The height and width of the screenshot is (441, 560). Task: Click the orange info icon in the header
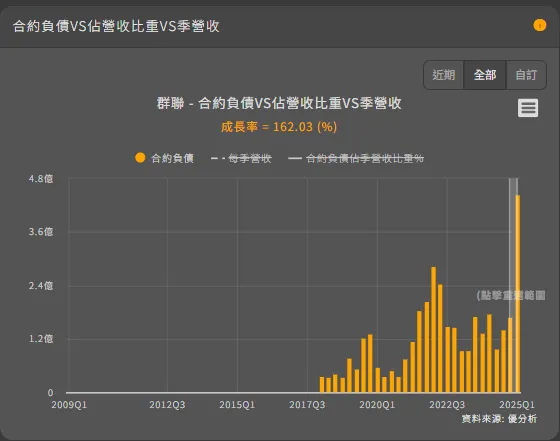coord(540,25)
